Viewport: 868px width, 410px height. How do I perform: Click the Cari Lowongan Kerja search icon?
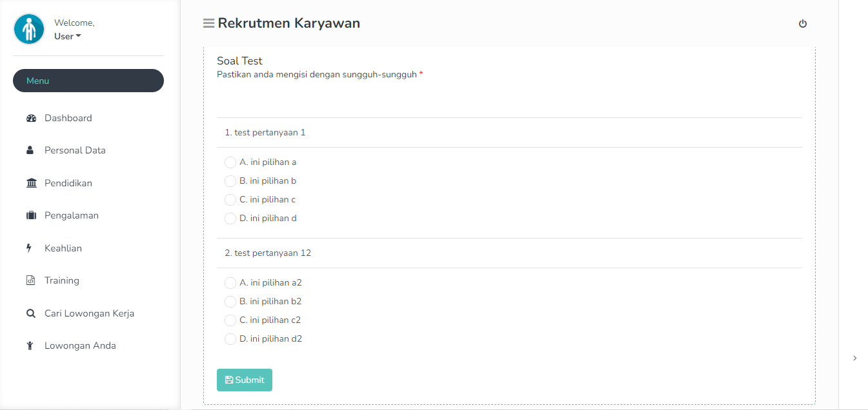click(30, 314)
